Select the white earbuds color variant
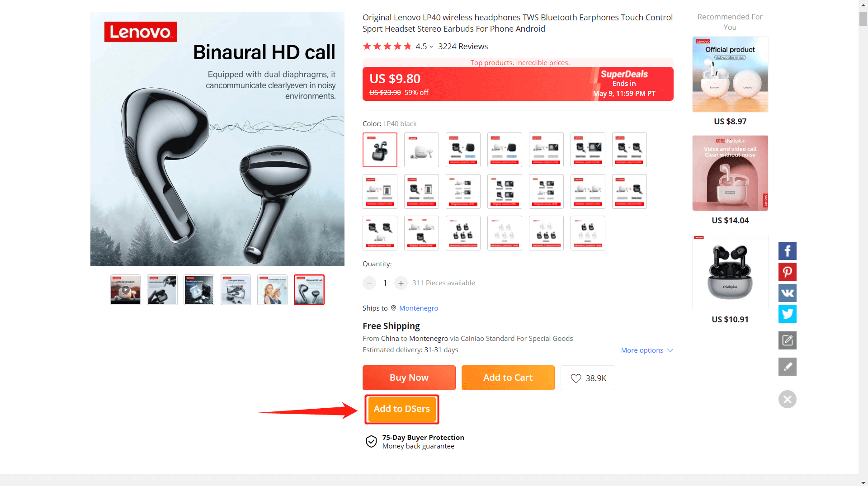Screen dimensions: 868x486 click(x=421, y=150)
